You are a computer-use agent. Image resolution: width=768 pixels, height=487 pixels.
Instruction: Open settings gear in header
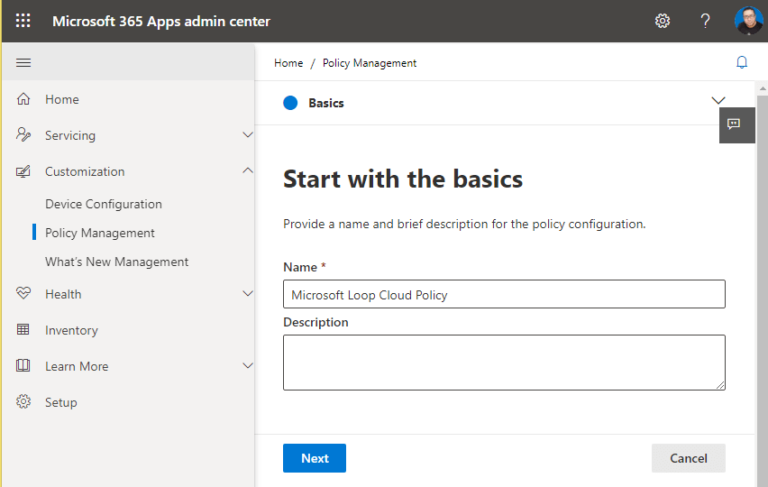coord(662,21)
